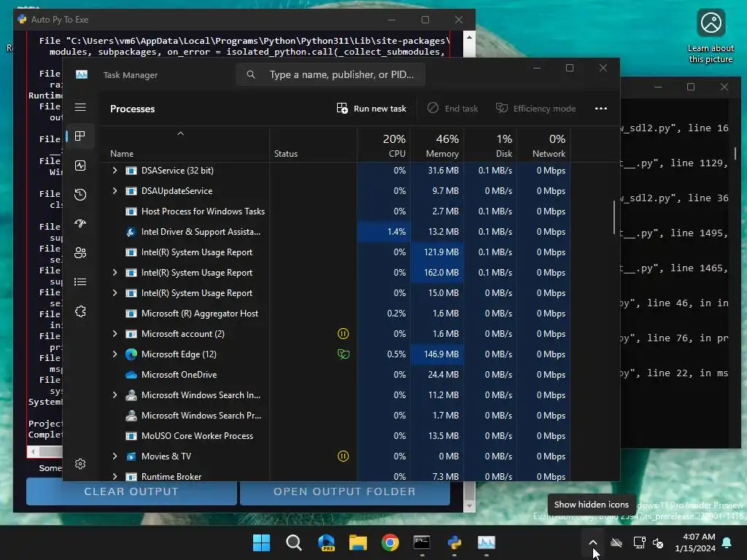Image resolution: width=747 pixels, height=560 pixels.
Task: Click Run new task
Action: click(x=371, y=109)
